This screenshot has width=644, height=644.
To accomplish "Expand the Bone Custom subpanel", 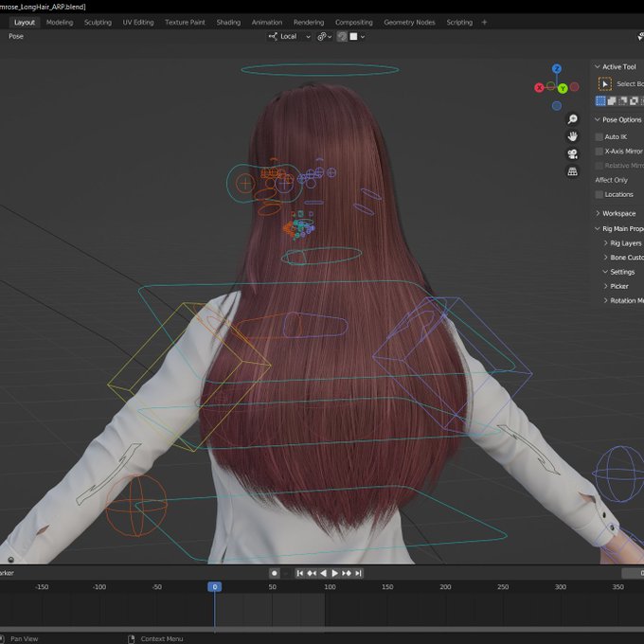I will tap(605, 258).
